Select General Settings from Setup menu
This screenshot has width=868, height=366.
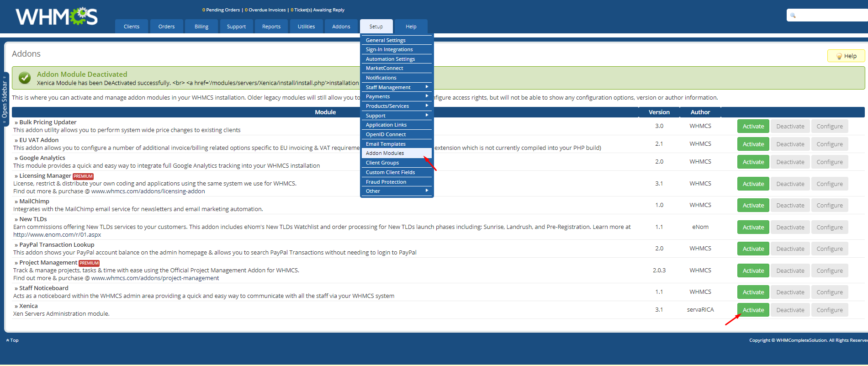397,40
